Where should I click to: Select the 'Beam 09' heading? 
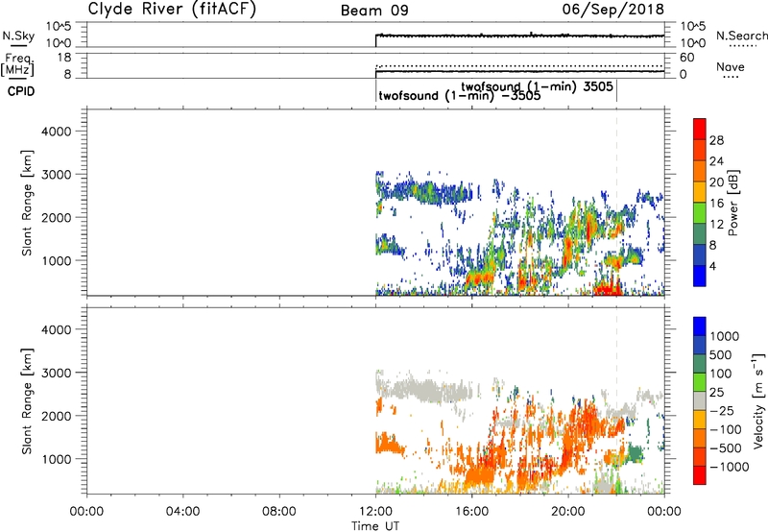[x=374, y=11]
